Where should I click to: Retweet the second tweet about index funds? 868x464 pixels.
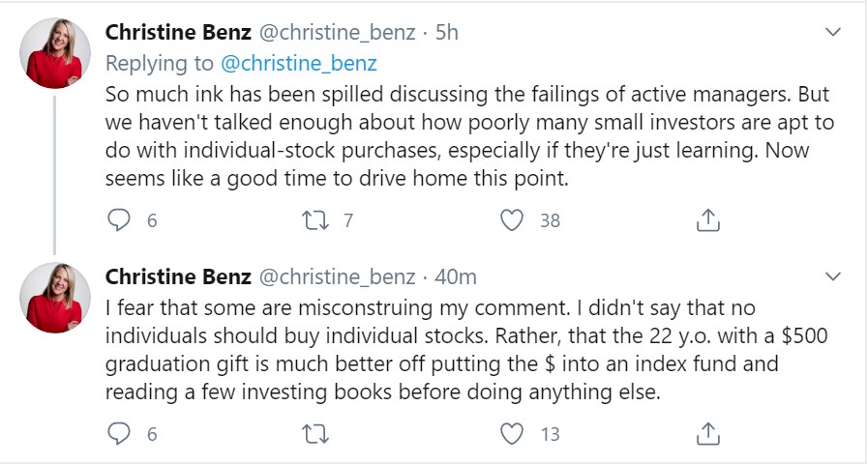pyautogui.click(x=316, y=433)
